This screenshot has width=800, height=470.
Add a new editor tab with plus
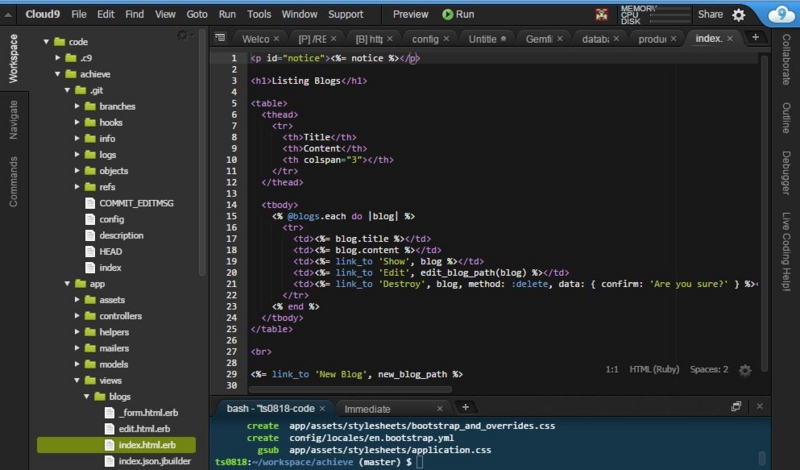755,37
